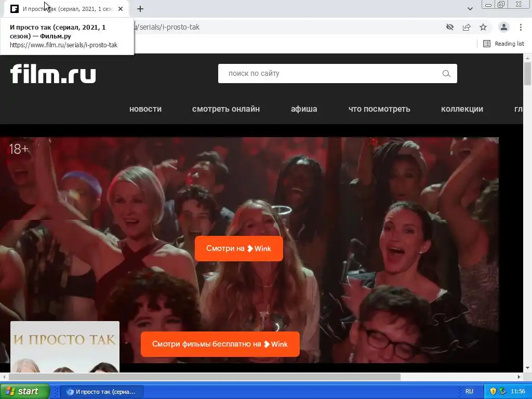The height and width of the screenshot is (399, 532).
Task: Share this page via the share icon
Action: [467, 27]
